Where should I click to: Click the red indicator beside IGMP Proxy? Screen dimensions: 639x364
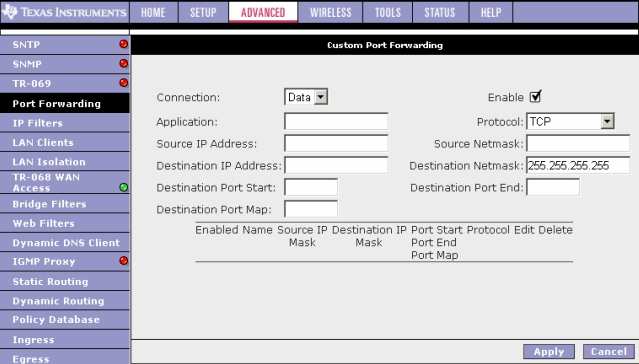[123, 260]
